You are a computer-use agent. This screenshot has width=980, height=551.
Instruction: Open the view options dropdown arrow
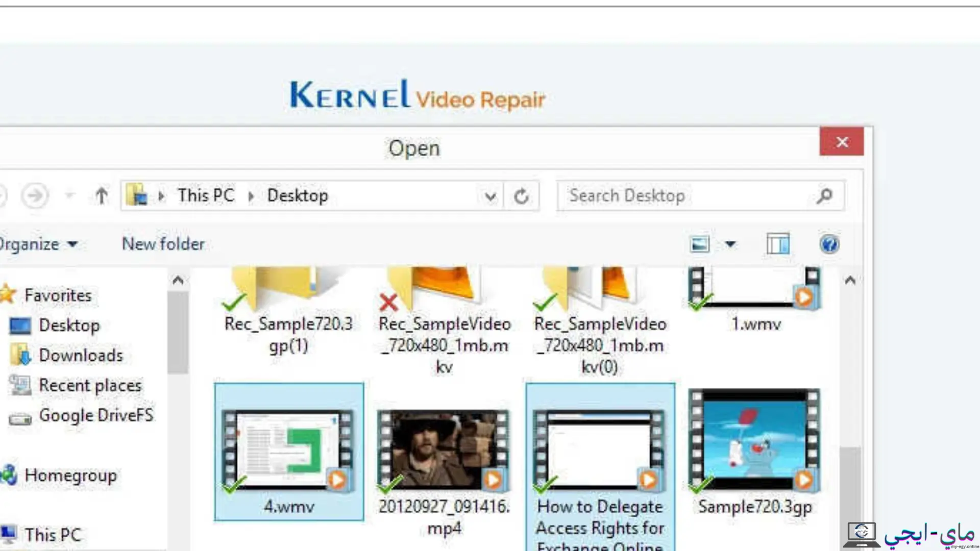730,244
